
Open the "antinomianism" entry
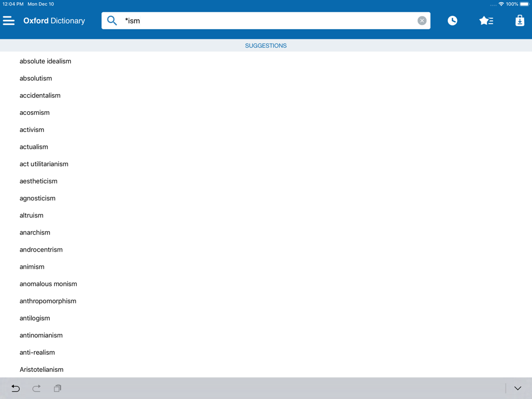(266, 335)
